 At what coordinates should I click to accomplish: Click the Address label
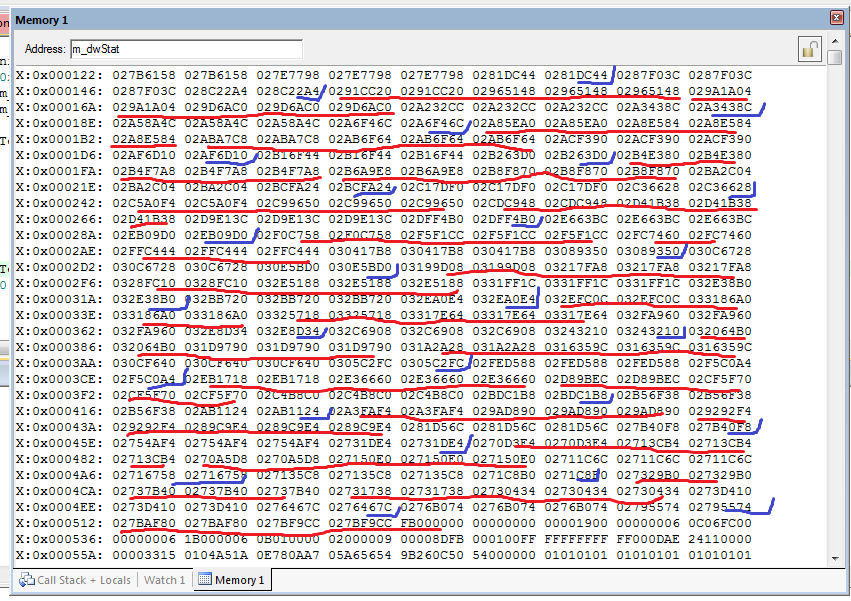(45, 48)
